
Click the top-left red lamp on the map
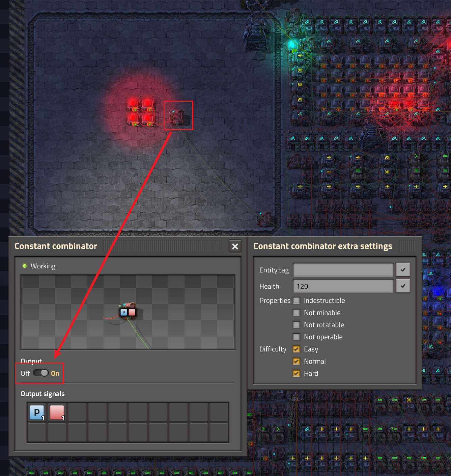pos(133,104)
